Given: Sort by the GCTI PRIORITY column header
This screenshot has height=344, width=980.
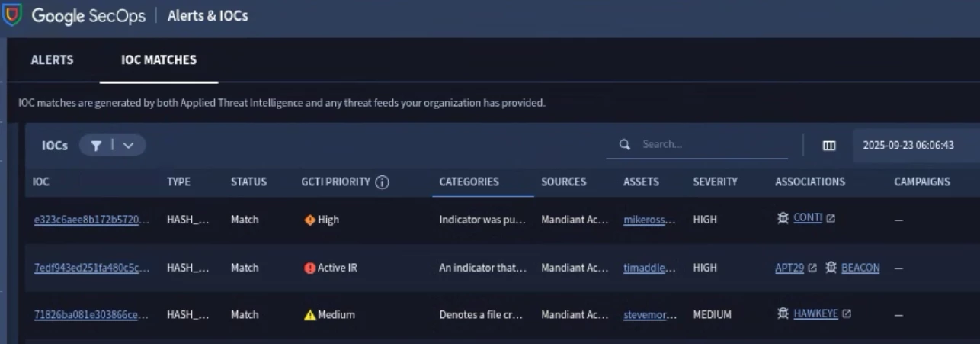Looking at the screenshot, I should [335, 182].
